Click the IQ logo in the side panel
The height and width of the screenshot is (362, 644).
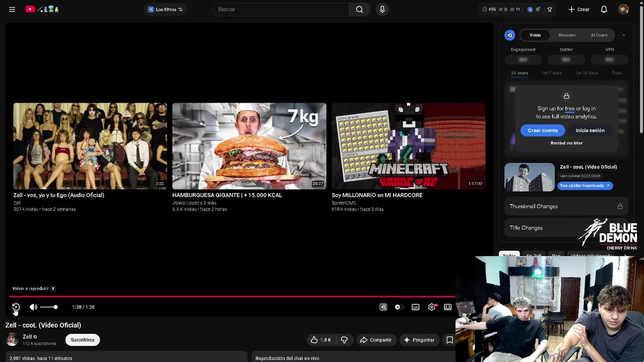[510, 35]
